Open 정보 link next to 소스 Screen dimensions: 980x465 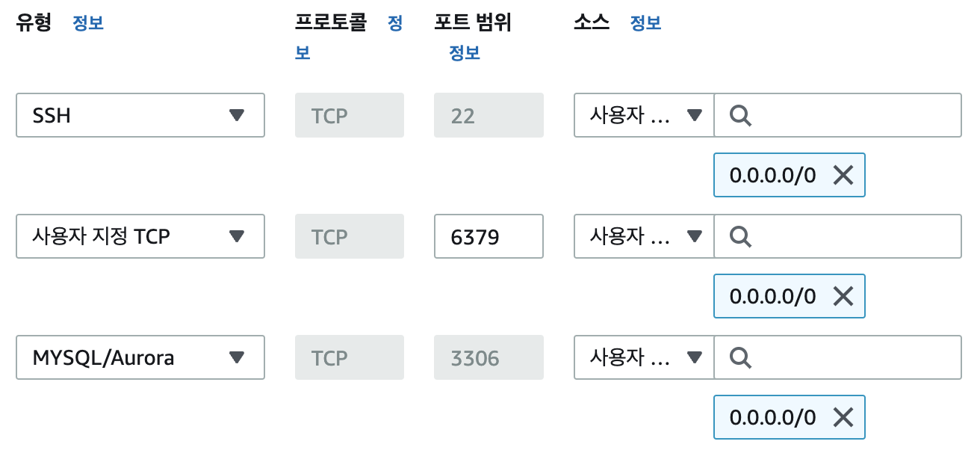[x=645, y=23]
